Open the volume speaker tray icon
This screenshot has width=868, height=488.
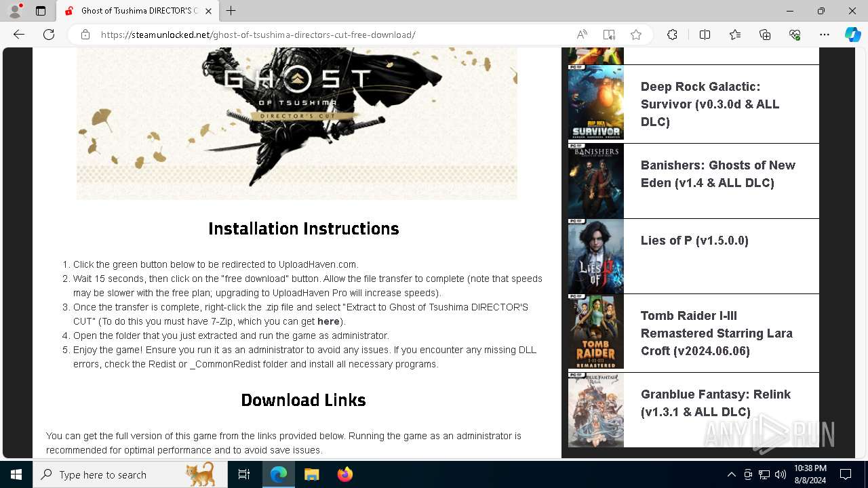click(x=780, y=474)
